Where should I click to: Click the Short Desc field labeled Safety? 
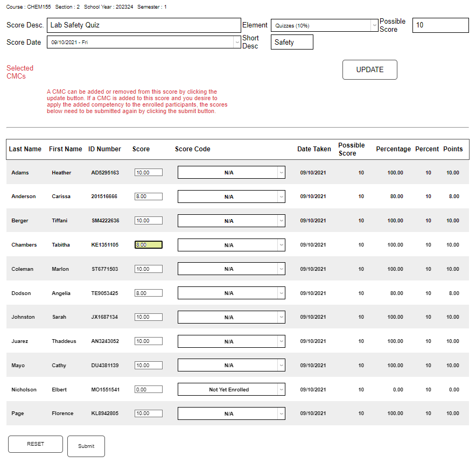coord(291,41)
